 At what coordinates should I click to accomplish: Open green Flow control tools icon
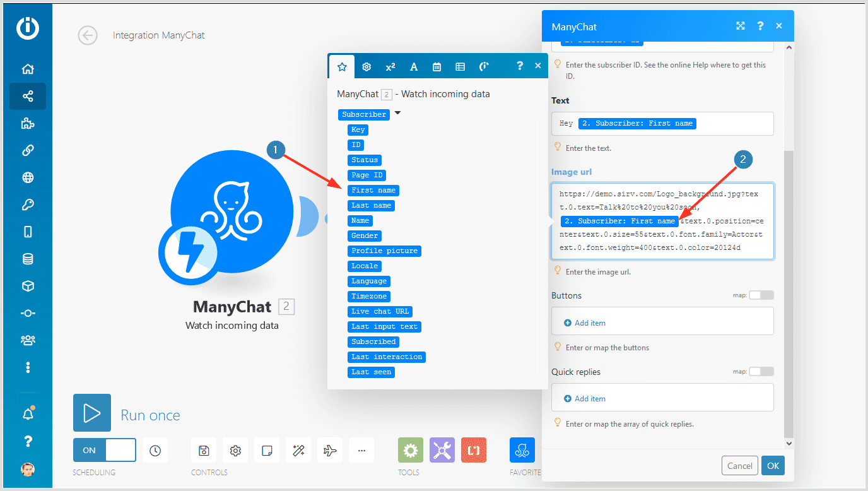pos(411,451)
